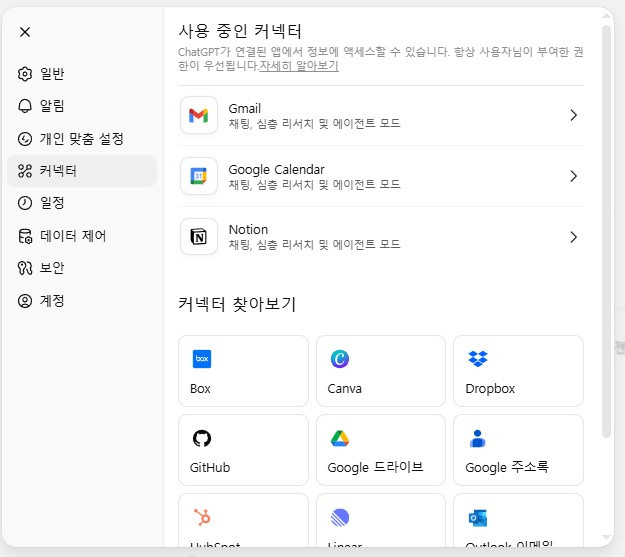
Task: Select the GitHub connector card
Action: point(243,450)
